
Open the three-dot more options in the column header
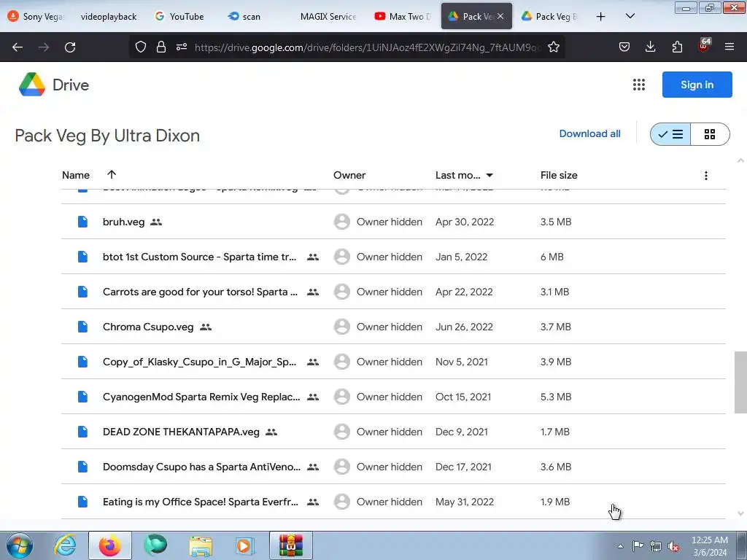[706, 176]
